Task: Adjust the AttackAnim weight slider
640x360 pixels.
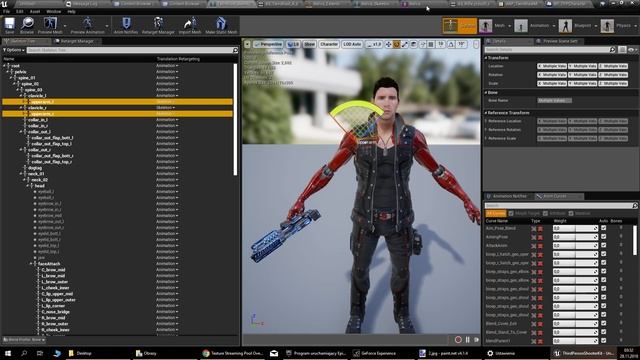Action: click(575, 246)
